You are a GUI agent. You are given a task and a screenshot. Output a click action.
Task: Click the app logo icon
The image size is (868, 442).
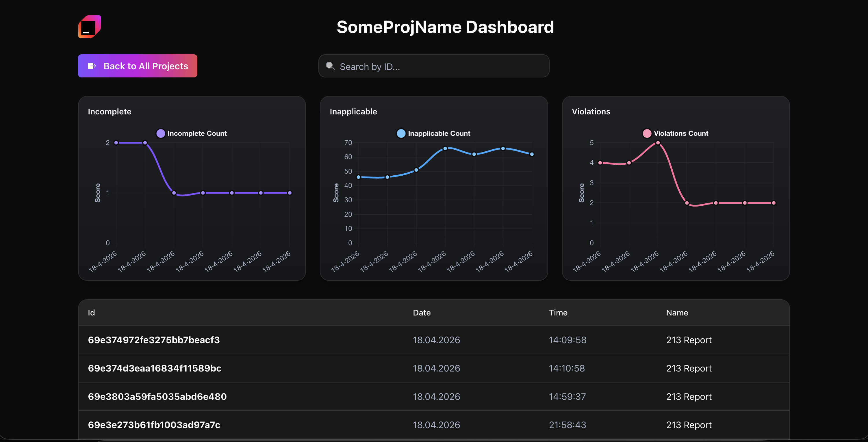(89, 27)
